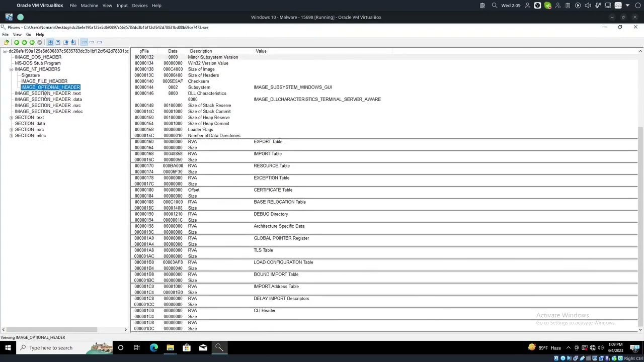Click the green back arrow toolbar icon
The width and height of the screenshot is (644, 362).
(x=32, y=42)
